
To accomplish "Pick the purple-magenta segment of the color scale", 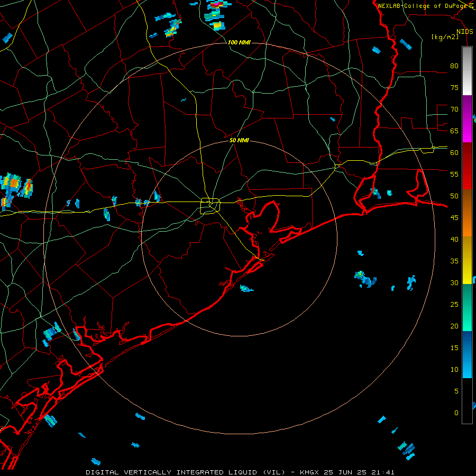I will click(467, 118).
